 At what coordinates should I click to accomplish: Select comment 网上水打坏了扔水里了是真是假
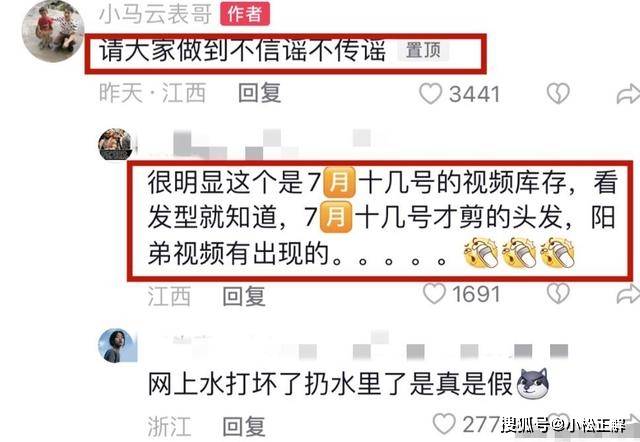point(330,384)
